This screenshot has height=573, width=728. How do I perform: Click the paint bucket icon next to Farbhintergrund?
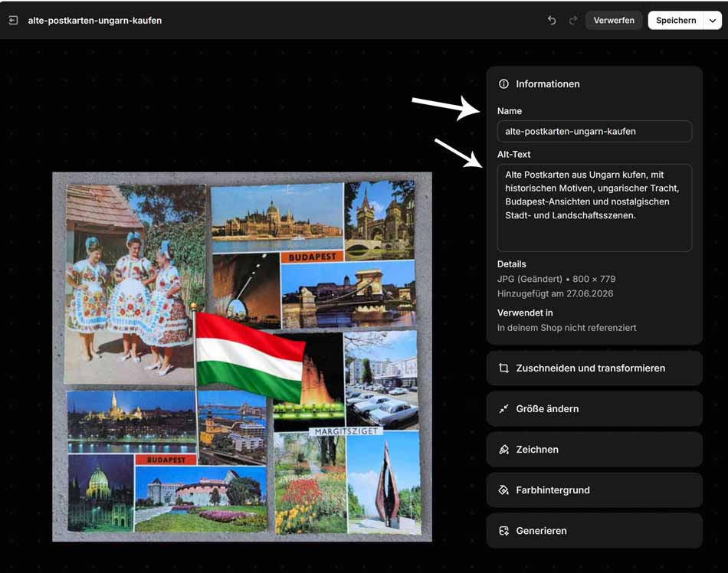pyautogui.click(x=503, y=490)
